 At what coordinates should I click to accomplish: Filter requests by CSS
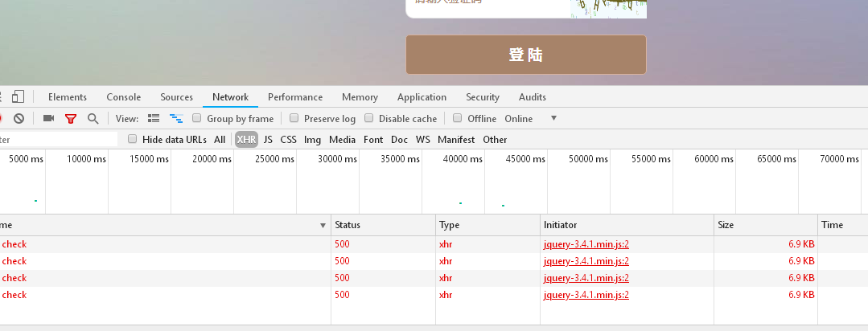[289, 140]
